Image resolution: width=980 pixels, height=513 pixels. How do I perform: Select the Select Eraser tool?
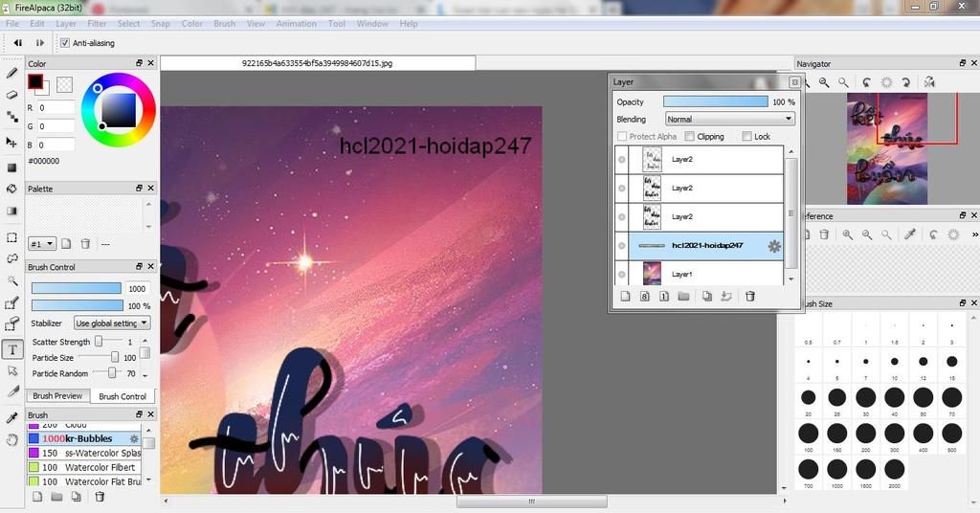pyautogui.click(x=11, y=324)
